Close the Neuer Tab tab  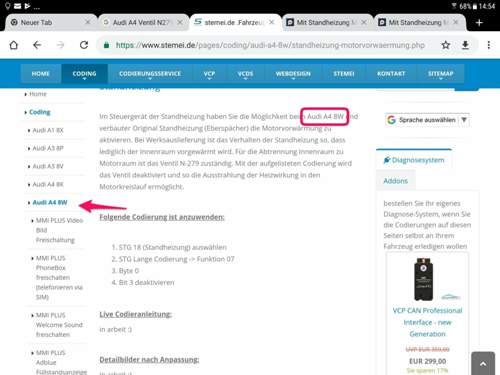pyautogui.click(x=88, y=22)
